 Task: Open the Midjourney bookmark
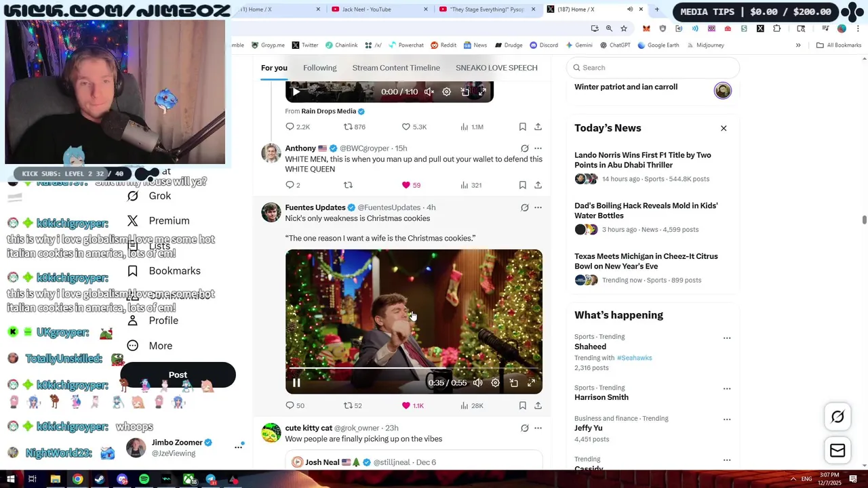pos(705,45)
